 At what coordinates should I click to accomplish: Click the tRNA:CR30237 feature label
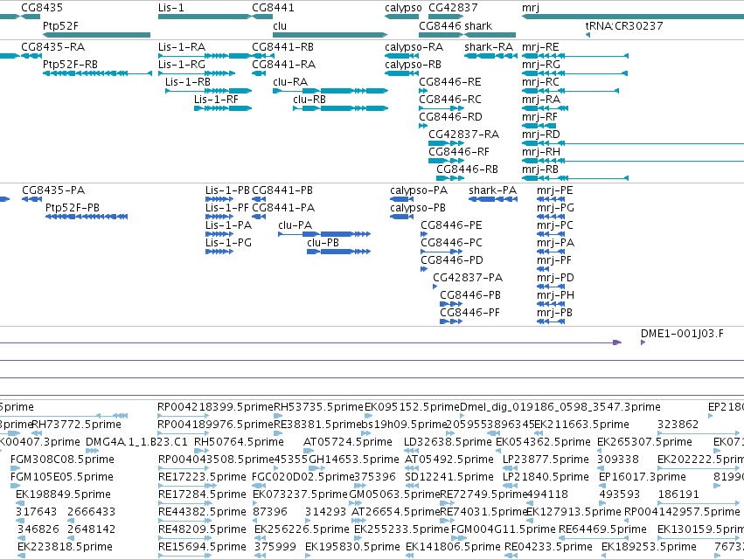624,25
